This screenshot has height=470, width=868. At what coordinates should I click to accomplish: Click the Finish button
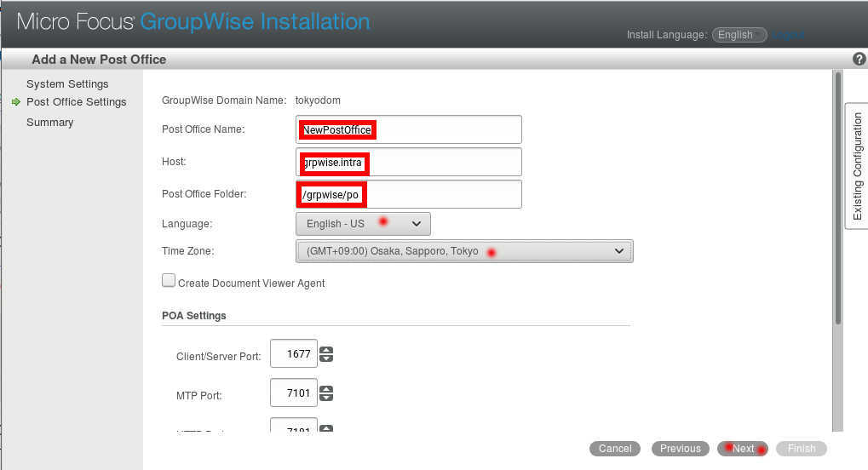802,449
